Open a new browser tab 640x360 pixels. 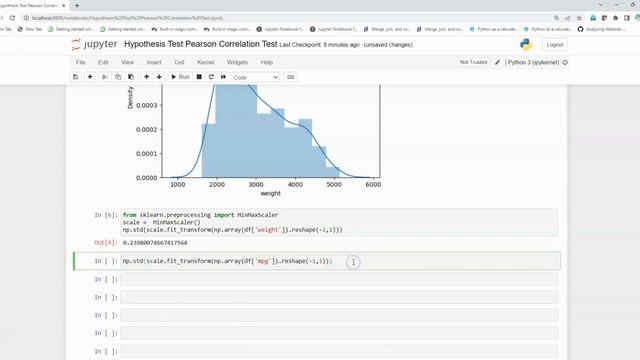[x=77, y=6]
